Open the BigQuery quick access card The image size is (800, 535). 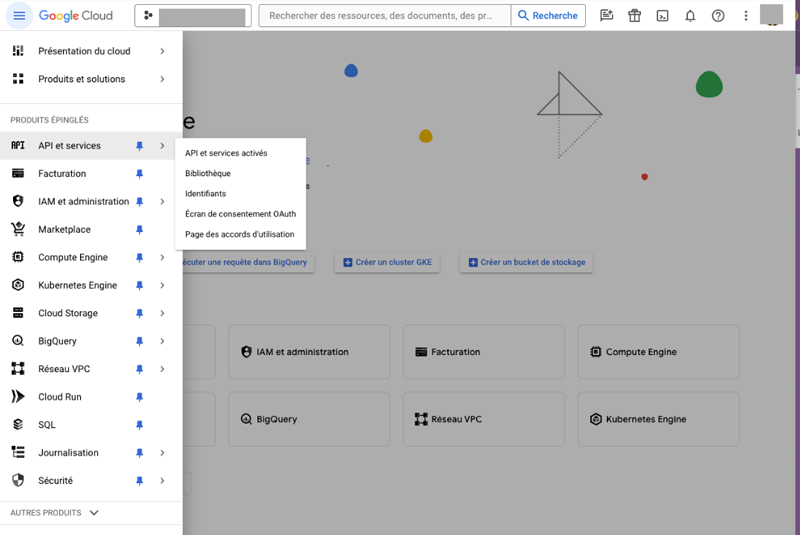click(309, 419)
